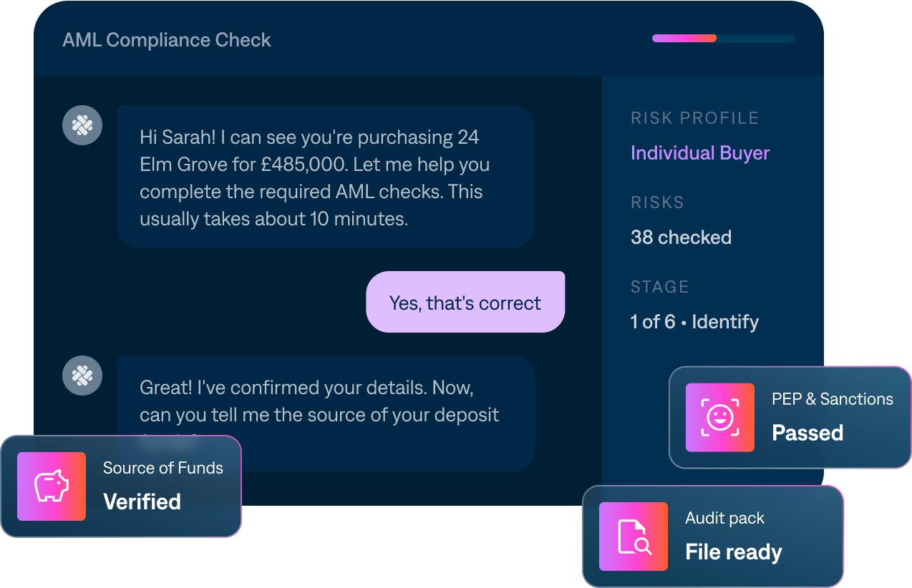
Task: Click the assistant avatar beside the deposit question
Action: 82,376
